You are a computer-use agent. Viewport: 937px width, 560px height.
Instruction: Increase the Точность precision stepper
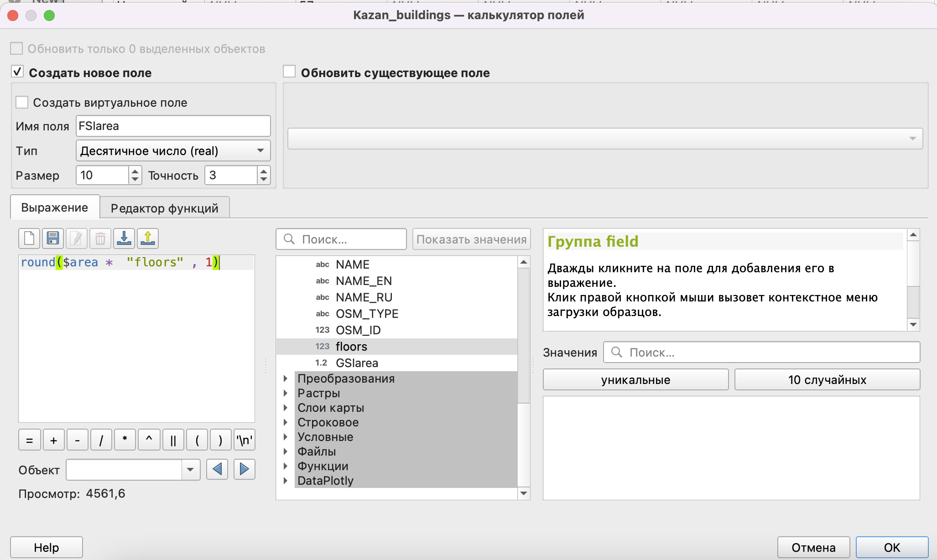264,171
